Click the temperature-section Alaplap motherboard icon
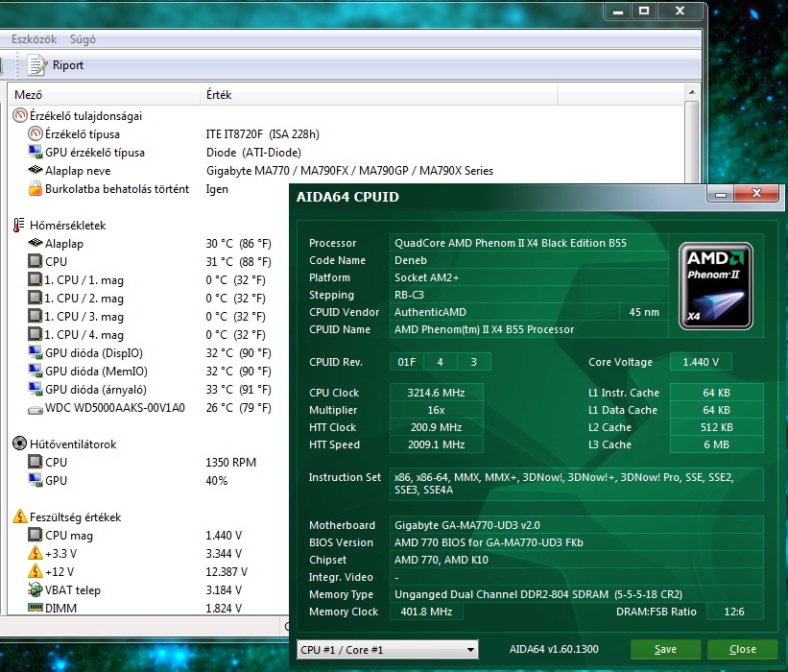The image size is (788, 672). [36, 243]
